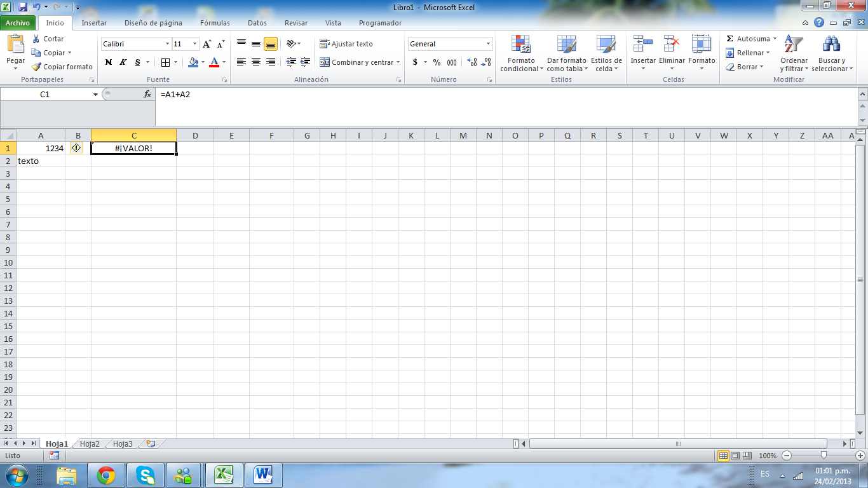Click the error warning icon beside C1

point(76,148)
